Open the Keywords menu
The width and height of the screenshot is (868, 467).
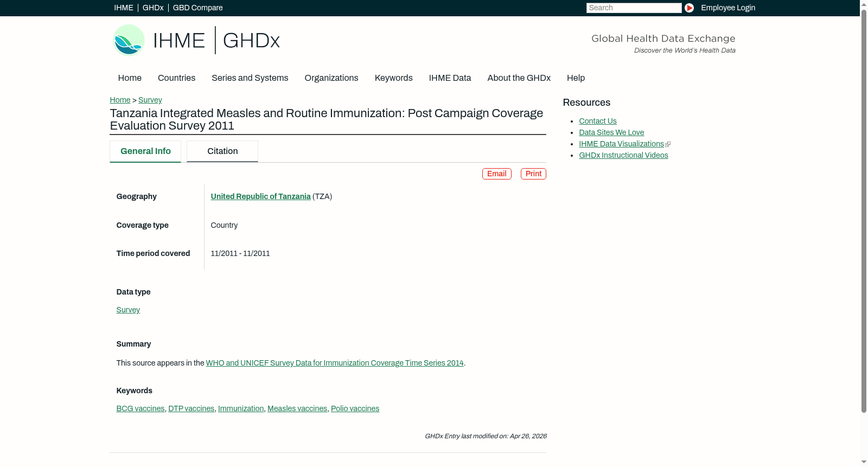[x=394, y=78]
